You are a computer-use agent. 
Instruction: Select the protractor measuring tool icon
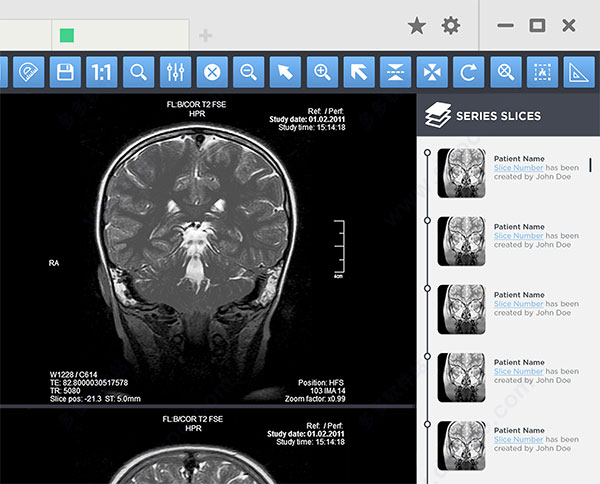(29, 72)
